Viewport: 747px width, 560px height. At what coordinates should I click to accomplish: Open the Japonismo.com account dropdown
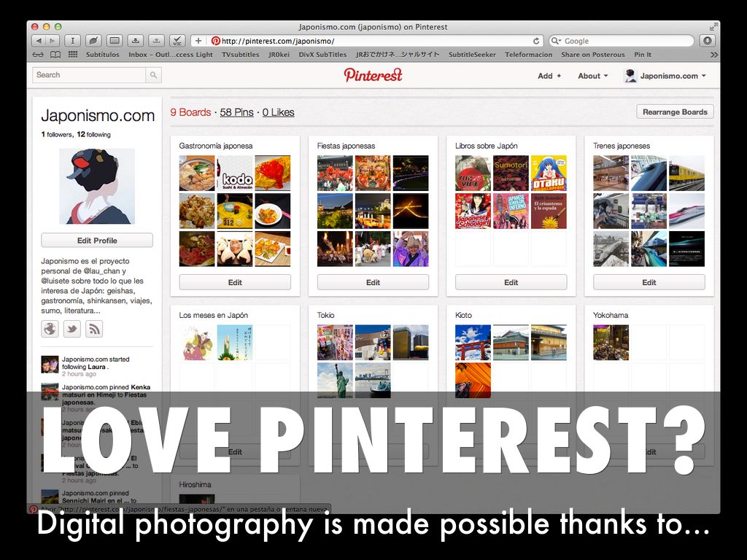[665, 76]
